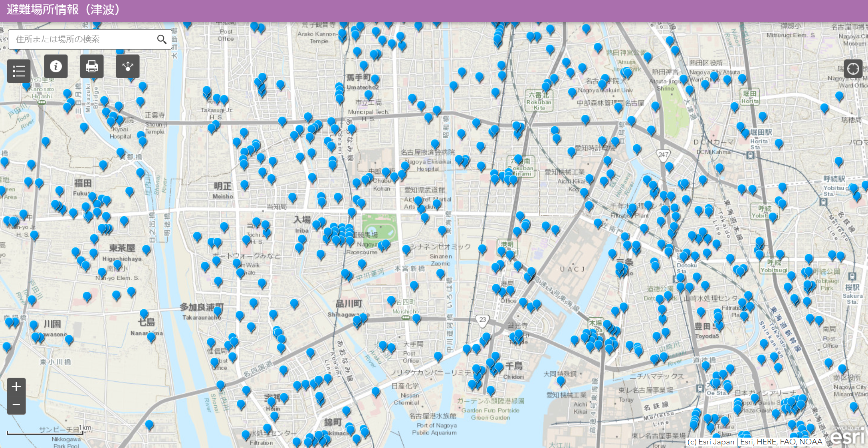This screenshot has height=448, width=868.
Task: Select the lone marker above サンビーチ日光川
Action: (x=149, y=425)
